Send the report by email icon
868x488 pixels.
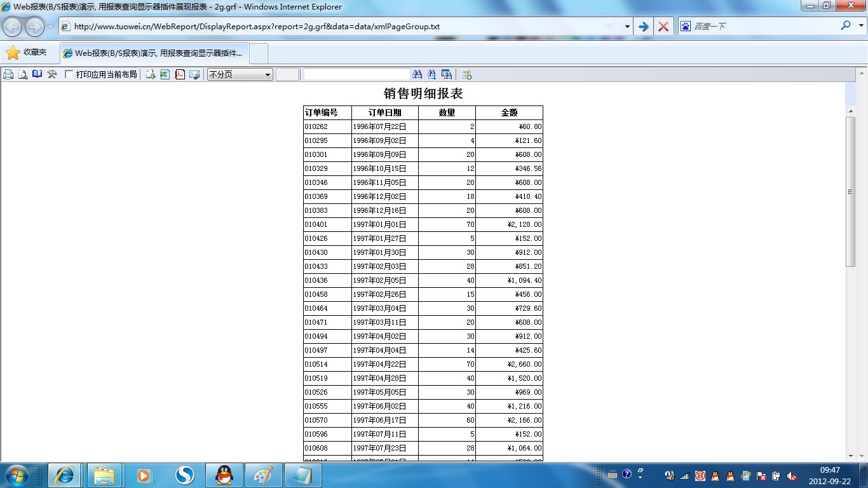[194, 74]
